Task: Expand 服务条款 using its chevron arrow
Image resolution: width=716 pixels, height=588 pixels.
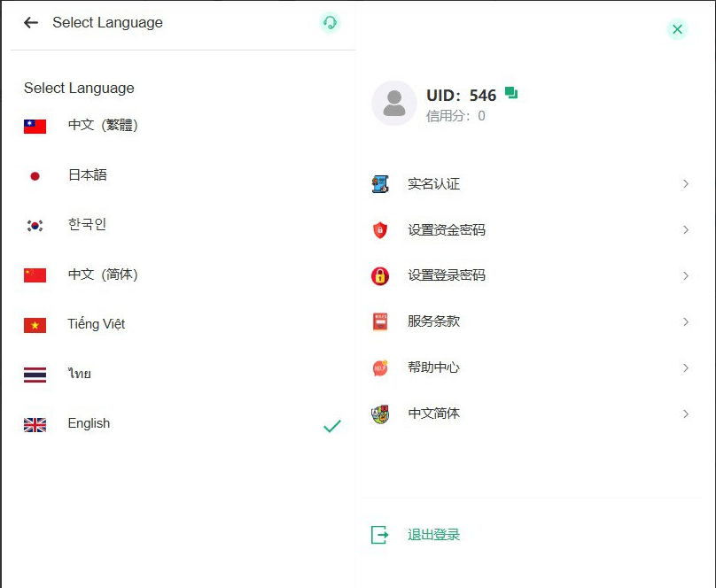Action: [x=686, y=321]
